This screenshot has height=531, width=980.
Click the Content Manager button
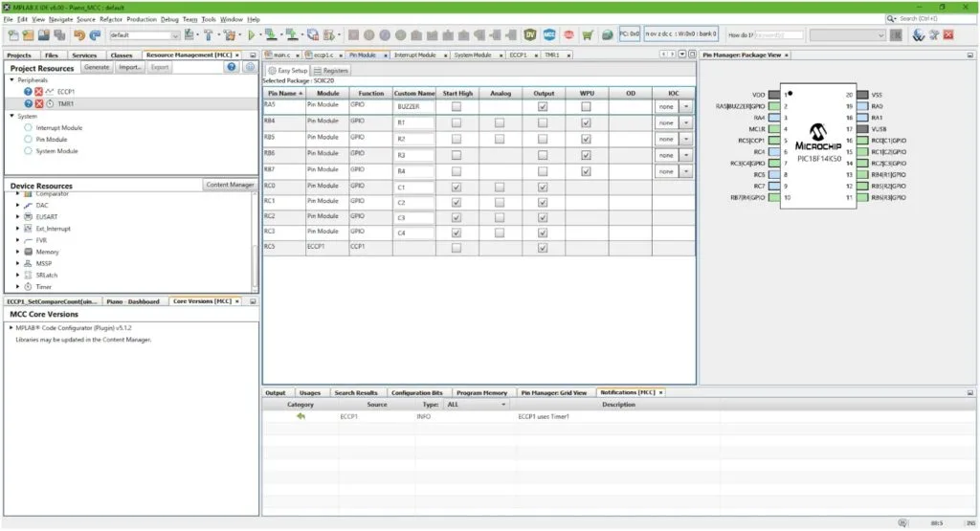[x=230, y=185]
